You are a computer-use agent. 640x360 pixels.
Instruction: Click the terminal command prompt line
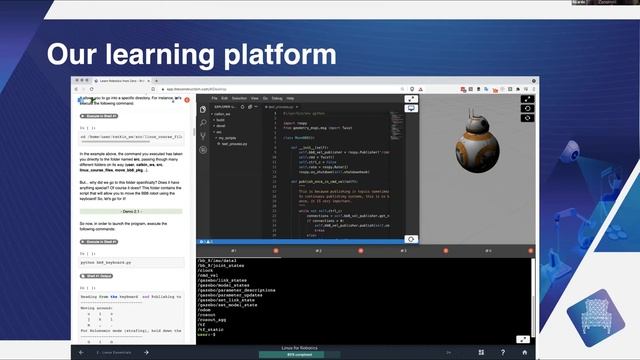[x=206, y=335]
